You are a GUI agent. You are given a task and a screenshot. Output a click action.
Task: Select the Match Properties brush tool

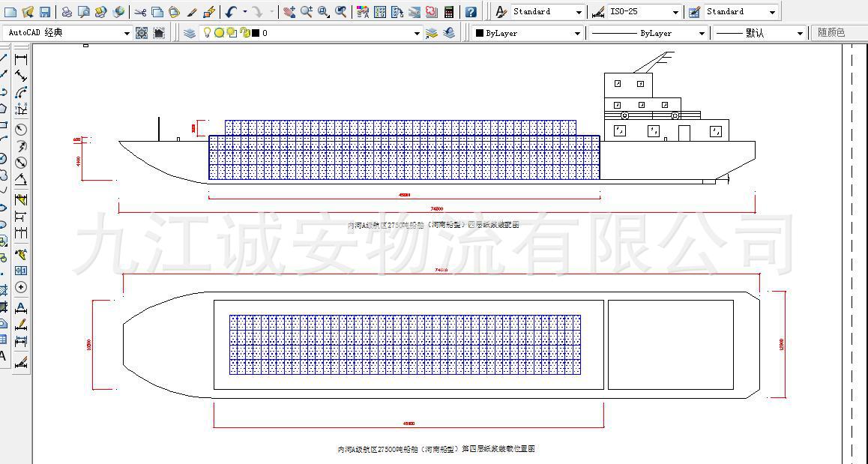(x=192, y=12)
